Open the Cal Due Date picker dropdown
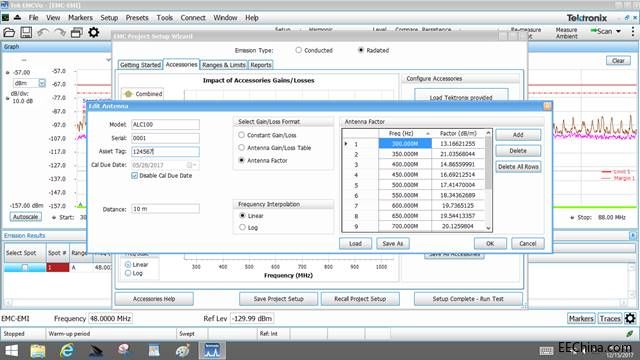The height and width of the screenshot is (360, 640). [195, 165]
